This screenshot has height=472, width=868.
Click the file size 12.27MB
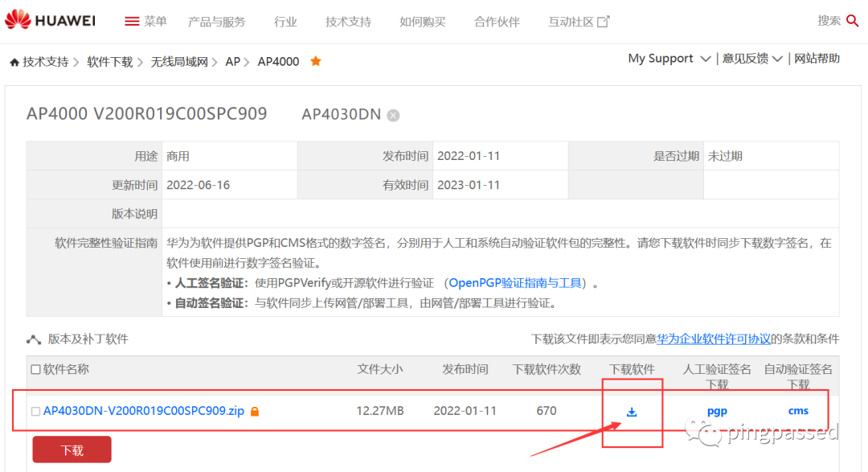[x=379, y=411]
